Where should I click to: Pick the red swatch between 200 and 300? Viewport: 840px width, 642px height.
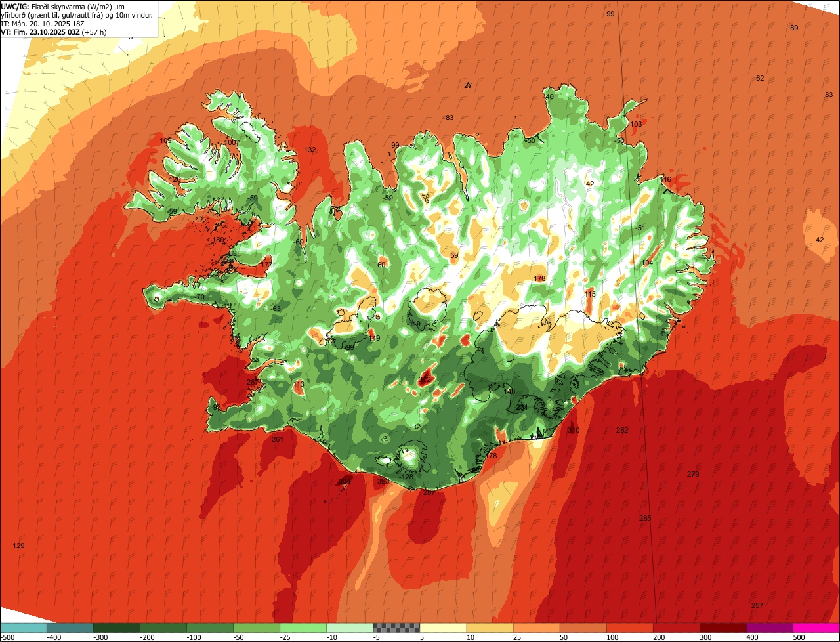click(675, 628)
